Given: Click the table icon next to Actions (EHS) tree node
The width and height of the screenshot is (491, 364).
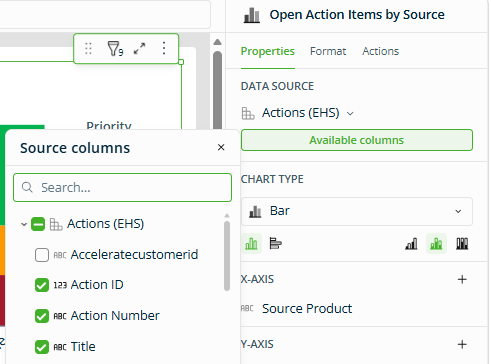Looking at the screenshot, I should coord(56,224).
